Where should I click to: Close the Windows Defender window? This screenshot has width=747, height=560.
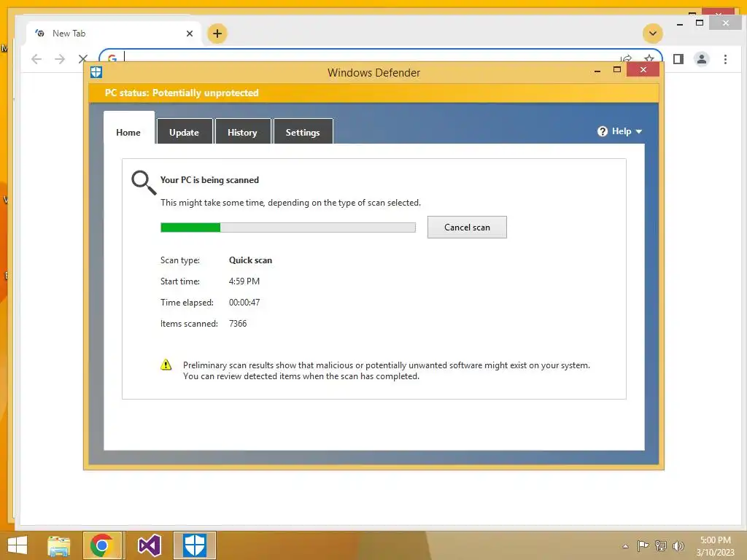643,70
